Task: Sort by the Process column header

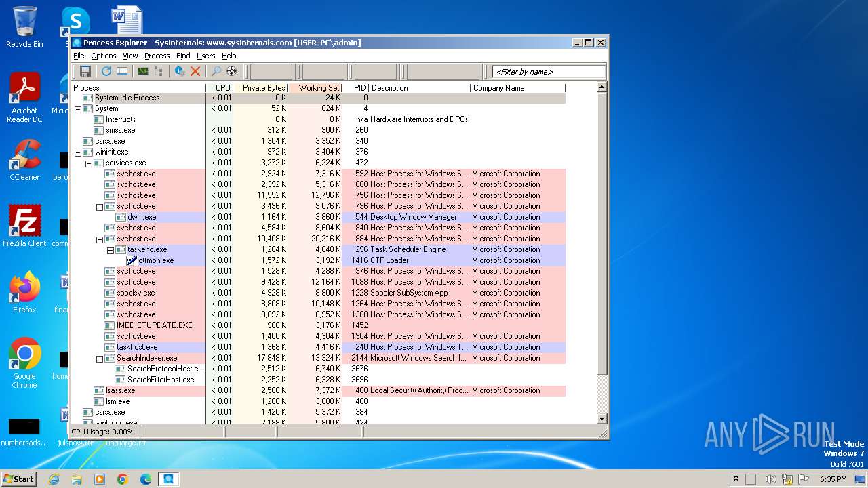Action: (138, 88)
